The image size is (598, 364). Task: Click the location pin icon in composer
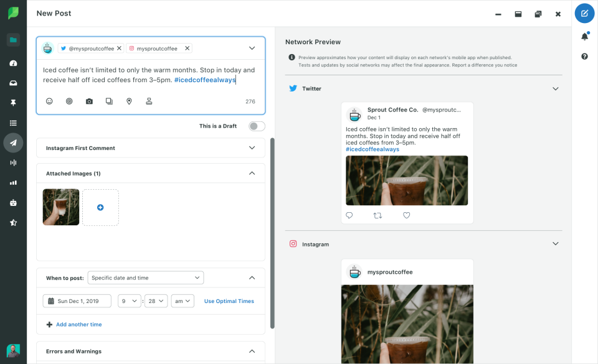point(129,101)
